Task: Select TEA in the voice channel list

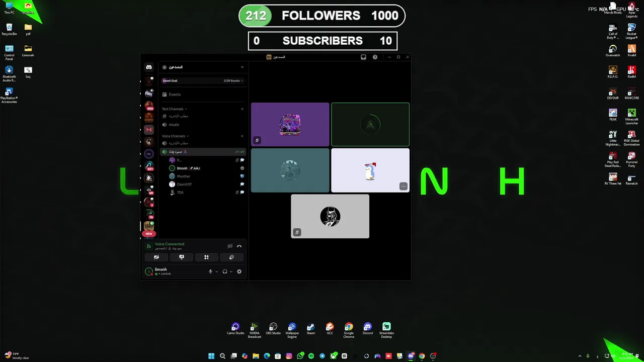Action: [x=206, y=193]
